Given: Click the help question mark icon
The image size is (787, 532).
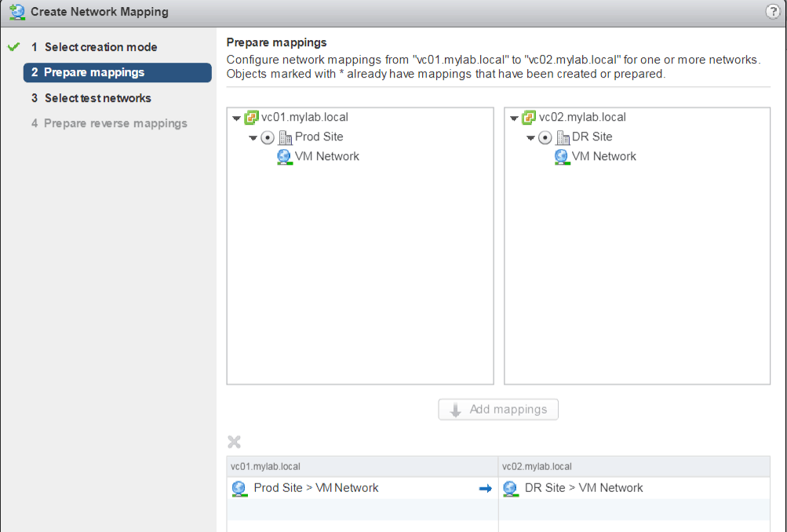Looking at the screenshot, I should pyautogui.click(x=772, y=12).
